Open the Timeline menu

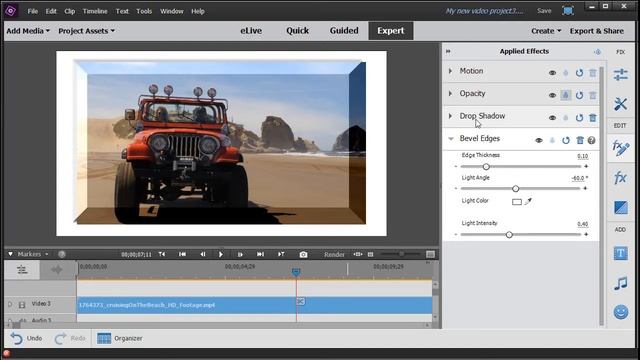click(x=95, y=11)
